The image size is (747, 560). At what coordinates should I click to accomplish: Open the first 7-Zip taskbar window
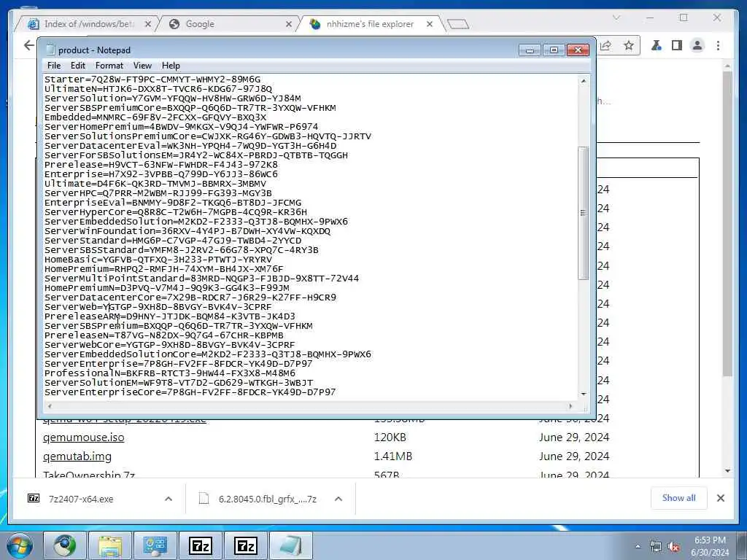click(x=201, y=545)
